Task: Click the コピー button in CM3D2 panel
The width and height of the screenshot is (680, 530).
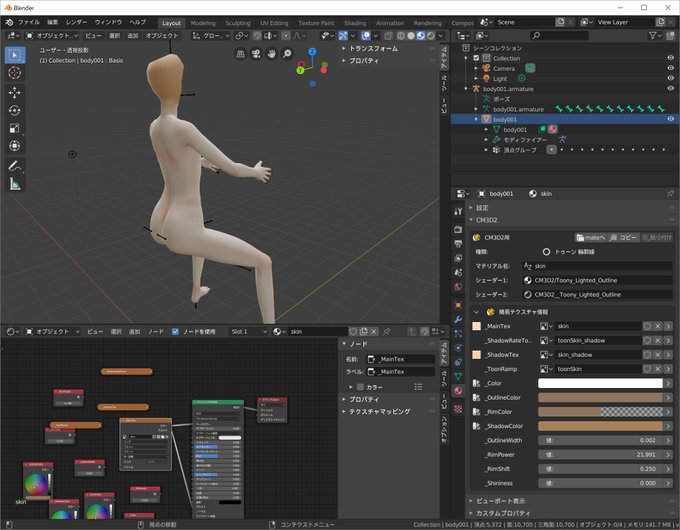Action: (x=624, y=238)
